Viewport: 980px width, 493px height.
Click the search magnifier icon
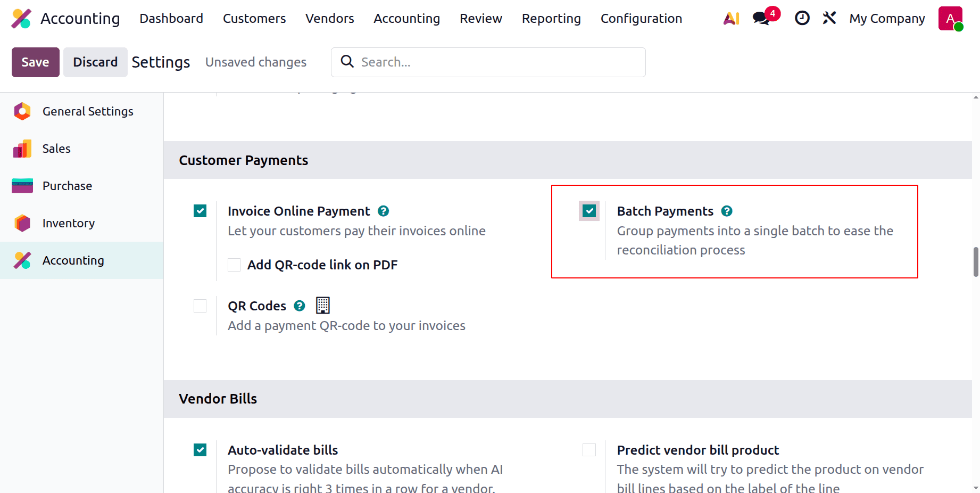[347, 62]
